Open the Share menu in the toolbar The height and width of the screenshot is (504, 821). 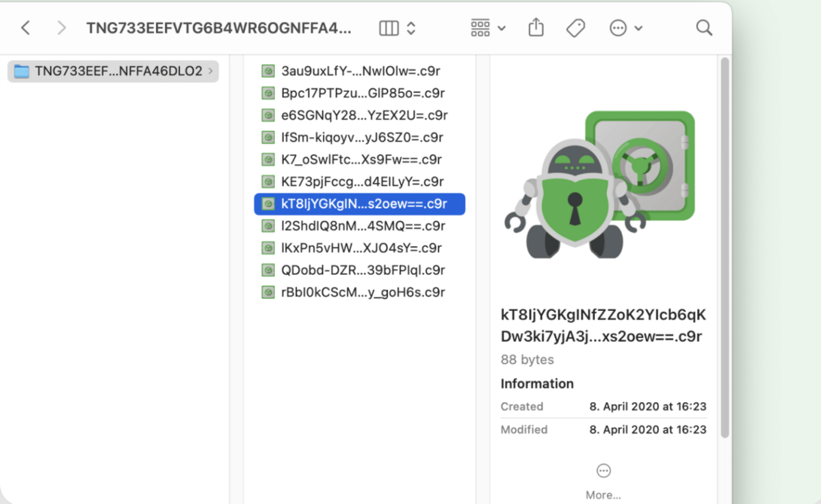[x=535, y=27]
